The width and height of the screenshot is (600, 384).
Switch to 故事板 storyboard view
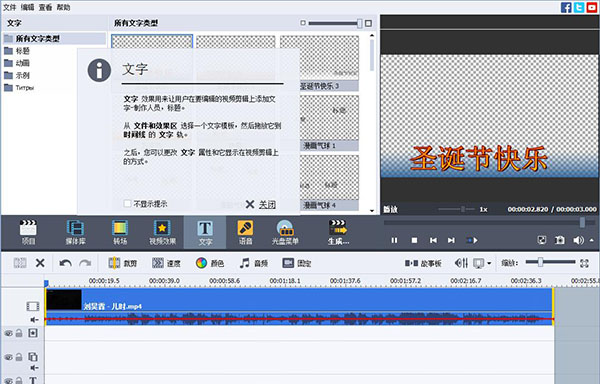click(x=423, y=263)
